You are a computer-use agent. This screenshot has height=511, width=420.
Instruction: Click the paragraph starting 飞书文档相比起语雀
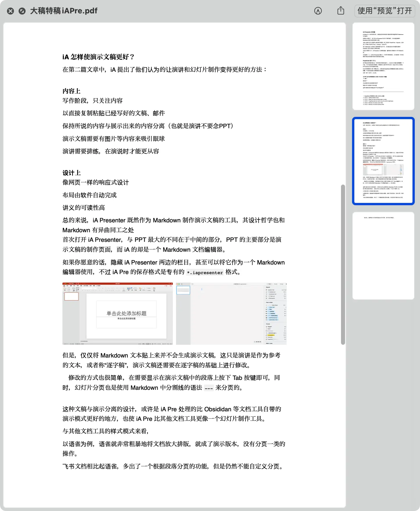point(173,467)
